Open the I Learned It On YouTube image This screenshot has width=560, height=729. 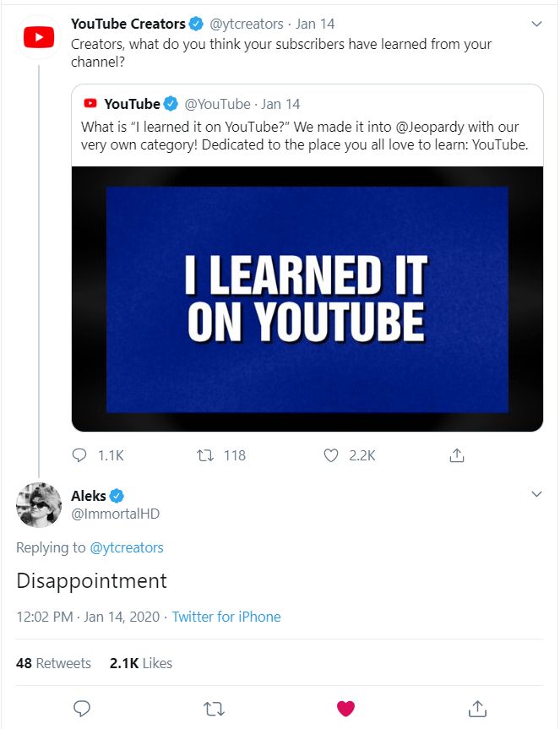[x=307, y=299]
